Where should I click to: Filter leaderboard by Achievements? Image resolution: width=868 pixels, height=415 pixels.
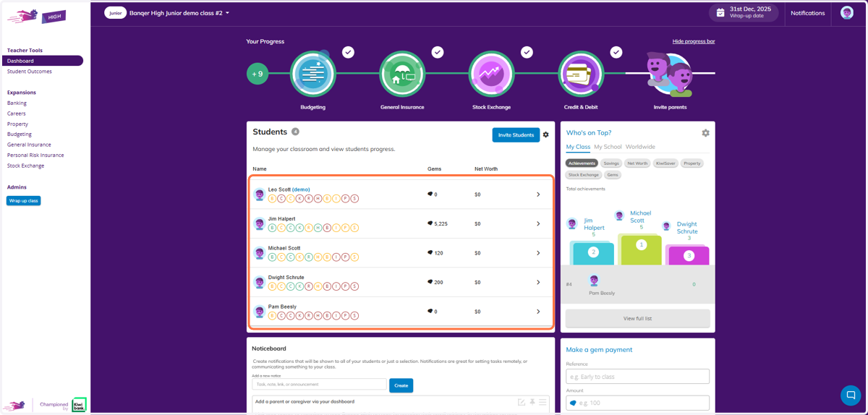[582, 163]
